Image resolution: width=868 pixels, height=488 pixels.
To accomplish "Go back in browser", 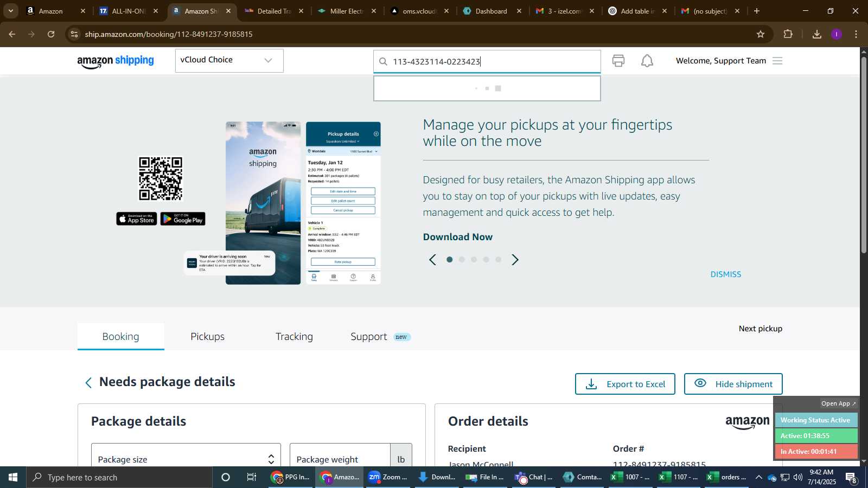I will 12,34.
